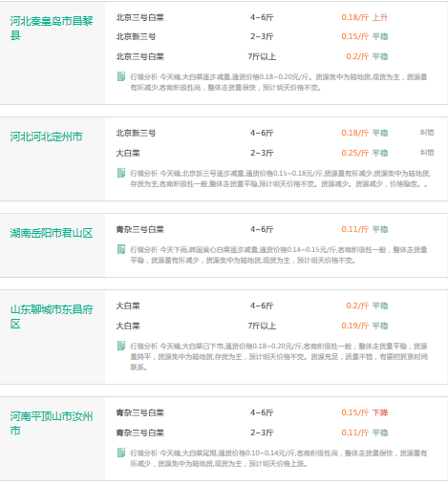Click 纠错 beside the 0.18/斤 定州 row
Screen dimensions: 448x485
(x=427, y=133)
